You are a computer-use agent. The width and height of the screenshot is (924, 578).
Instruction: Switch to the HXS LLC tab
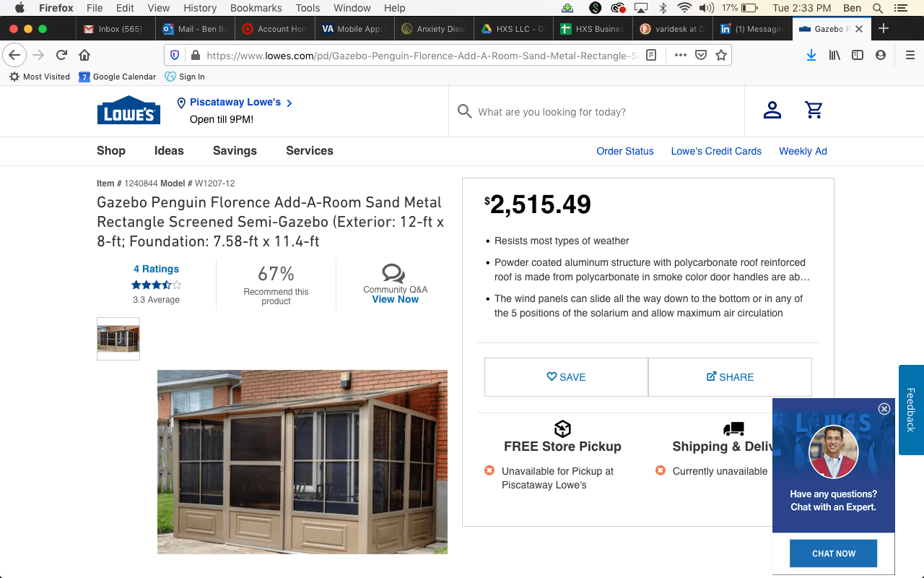[514, 29]
